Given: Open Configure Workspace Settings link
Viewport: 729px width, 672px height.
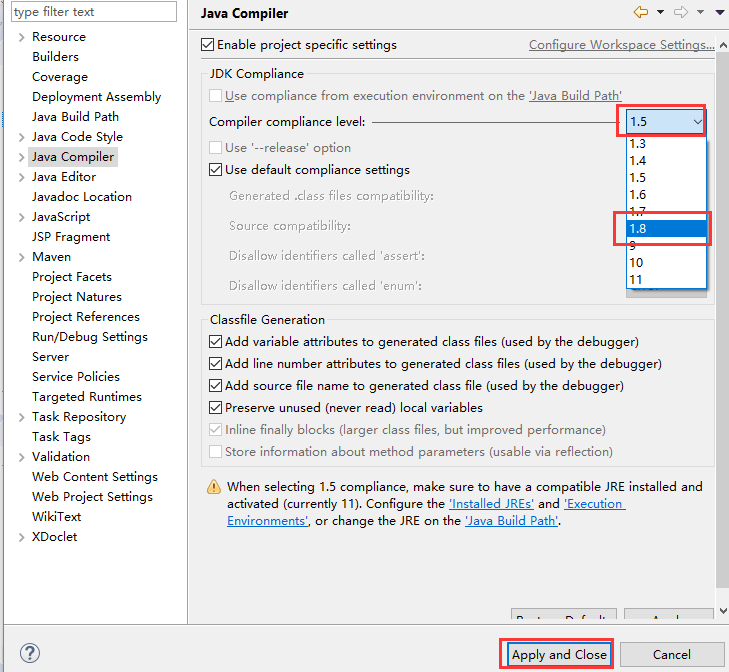Looking at the screenshot, I should 622,45.
